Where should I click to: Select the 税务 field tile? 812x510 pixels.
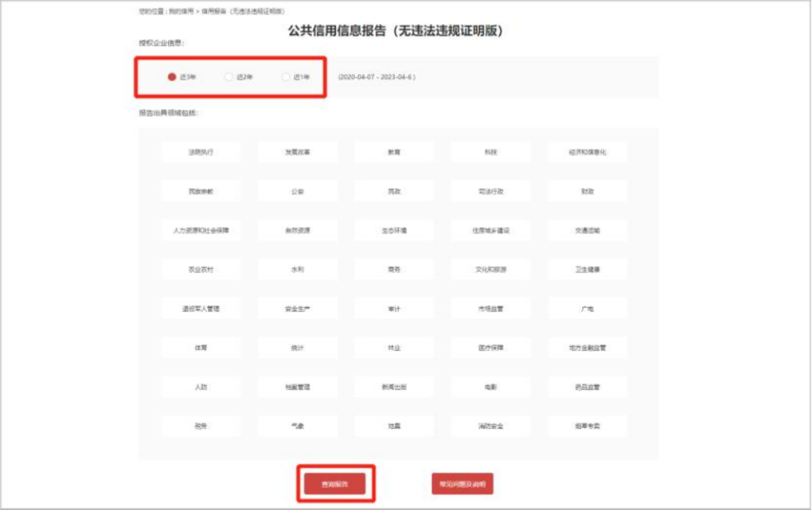click(201, 426)
